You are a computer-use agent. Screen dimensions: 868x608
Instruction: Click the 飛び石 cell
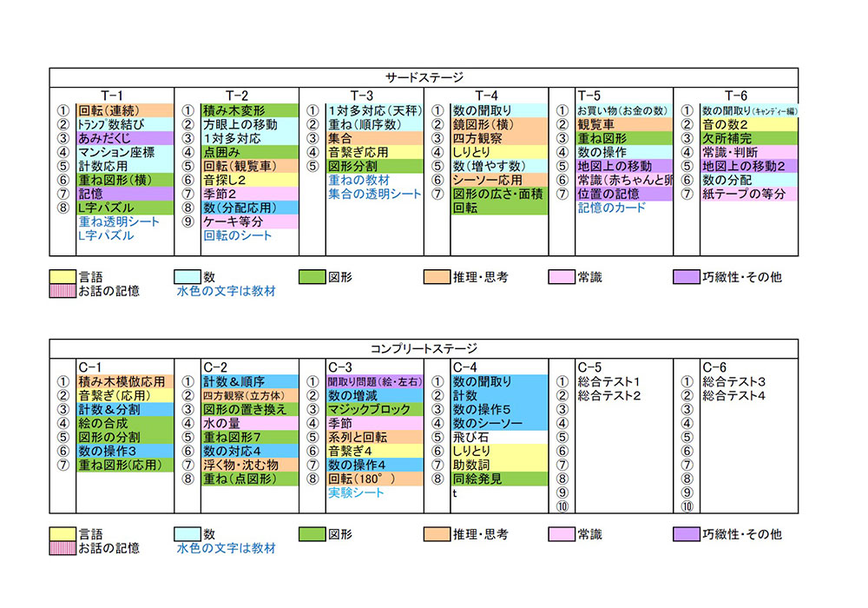[x=499, y=437]
